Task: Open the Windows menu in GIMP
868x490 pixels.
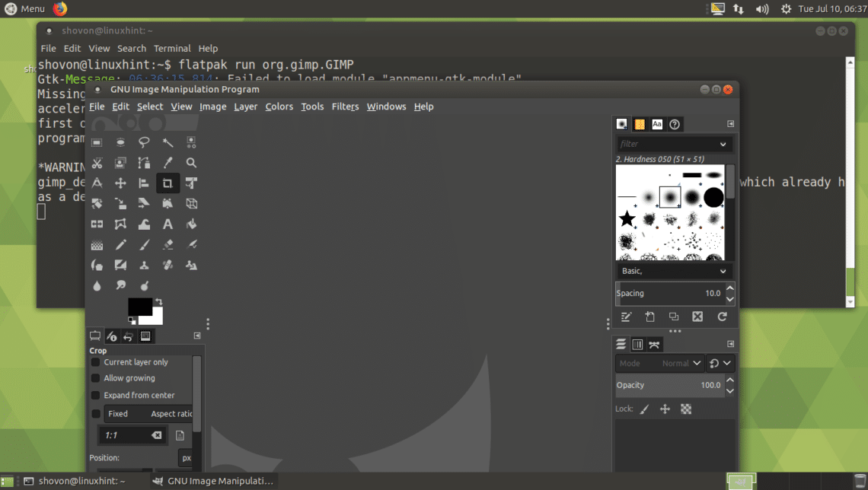Action: pyautogui.click(x=386, y=107)
